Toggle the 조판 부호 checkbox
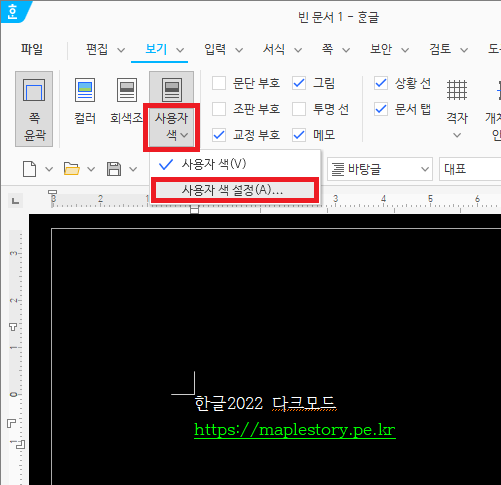The height and width of the screenshot is (485, 501). (219, 109)
